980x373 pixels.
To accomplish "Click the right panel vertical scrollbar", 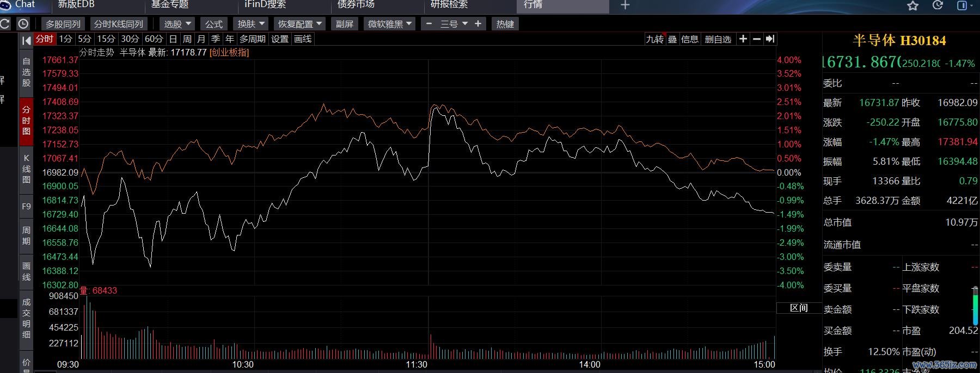I will [975, 307].
